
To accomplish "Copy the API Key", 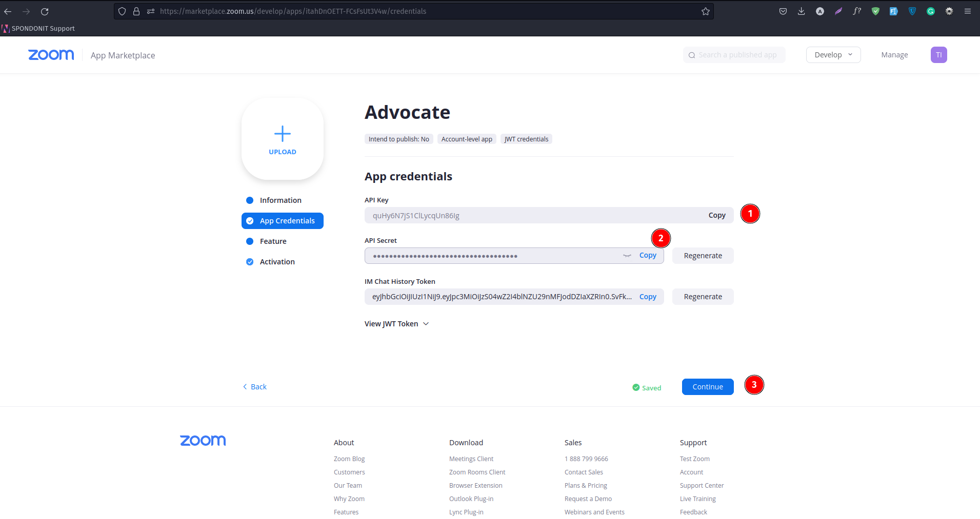I will [717, 215].
